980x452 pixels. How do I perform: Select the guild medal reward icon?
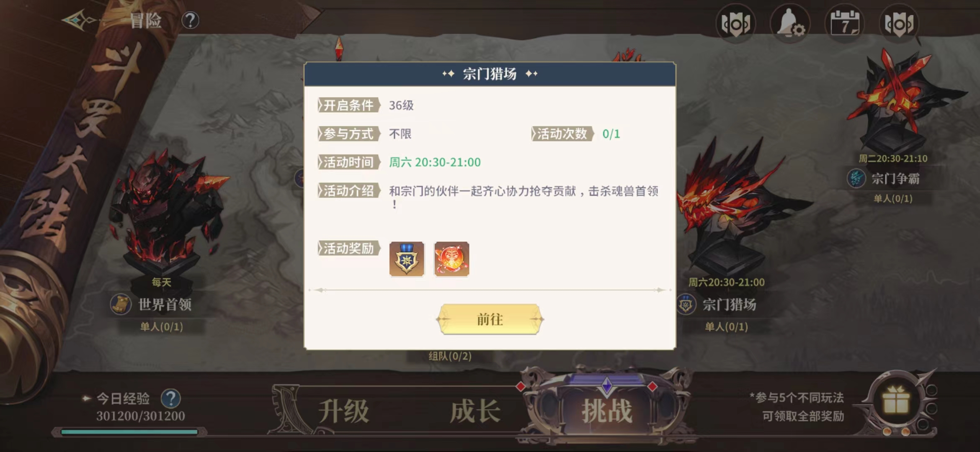[x=407, y=259]
